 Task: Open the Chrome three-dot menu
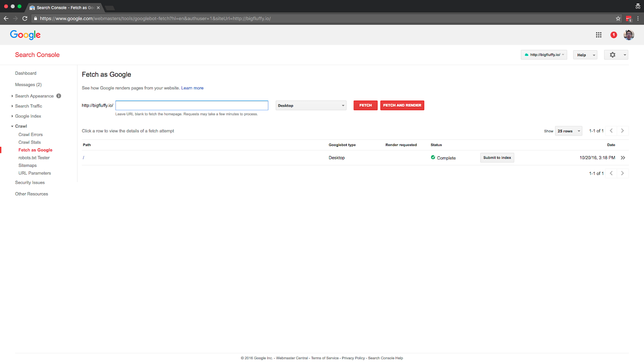tap(638, 19)
